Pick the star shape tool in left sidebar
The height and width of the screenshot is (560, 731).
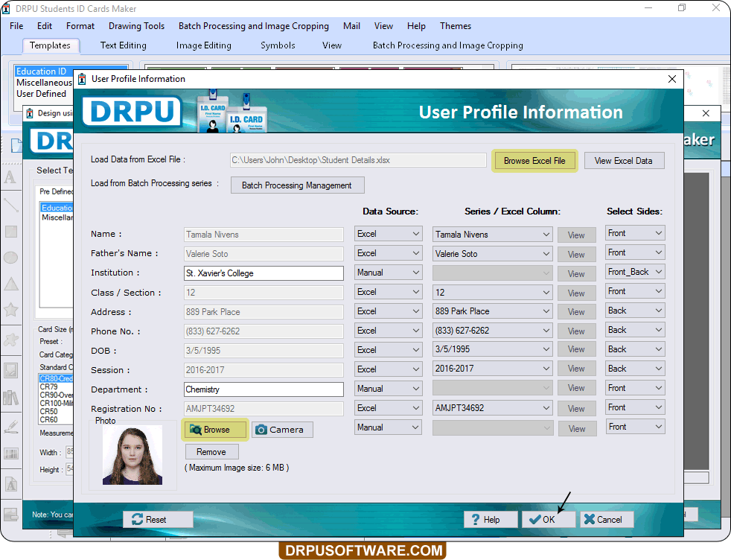pos(10,310)
